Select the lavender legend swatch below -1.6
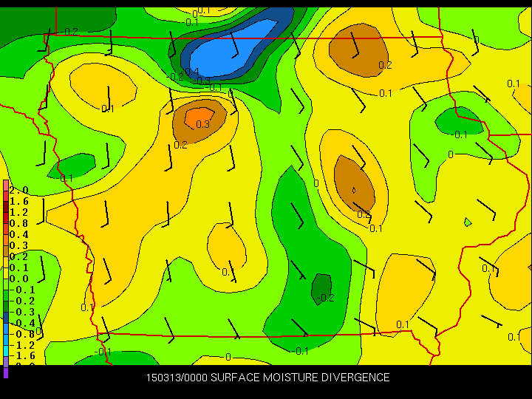532x399 pixels. (6, 361)
